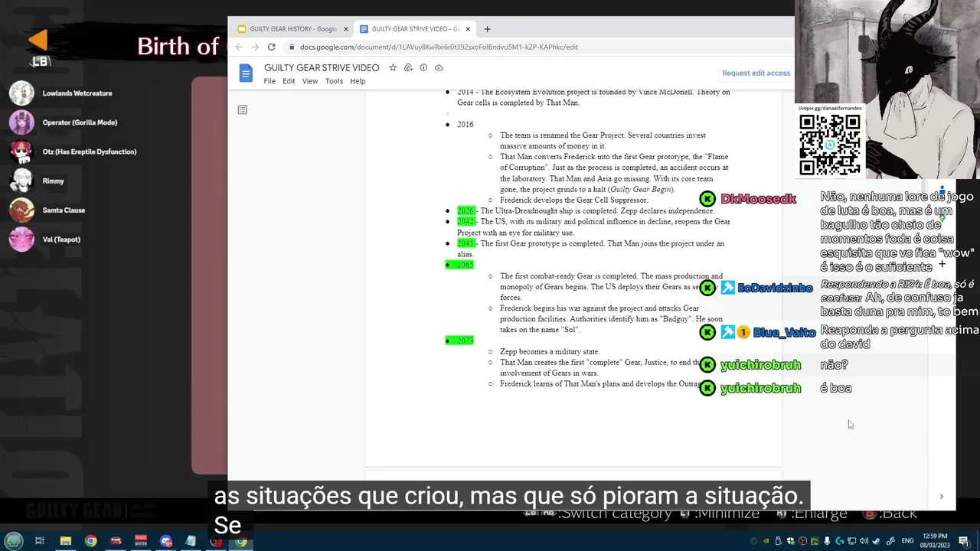This screenshot has height=551, width=980.
Task: Click the 2016 bullet entry
Action: (x=465, y=124)
